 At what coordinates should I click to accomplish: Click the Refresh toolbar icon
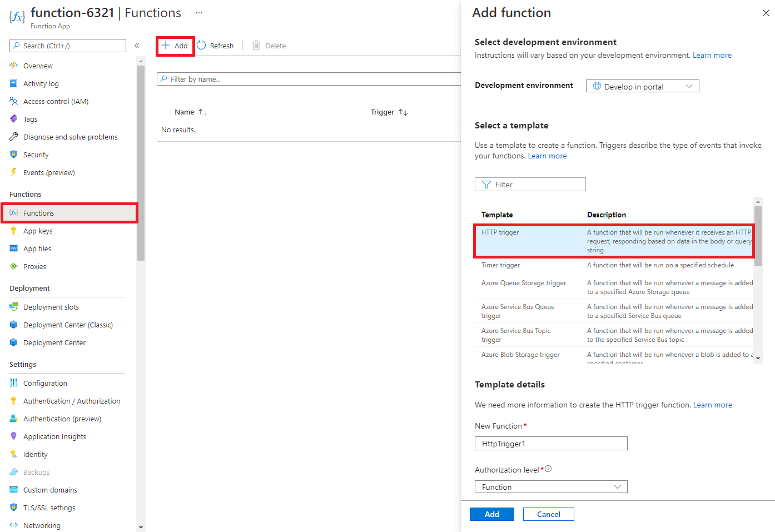tap(216, 45)
